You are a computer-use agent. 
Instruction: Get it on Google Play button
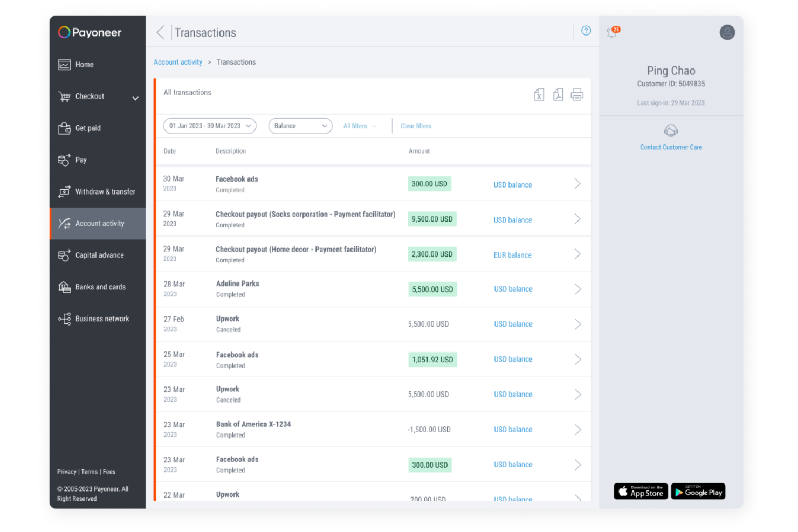[x=698, y=491]
